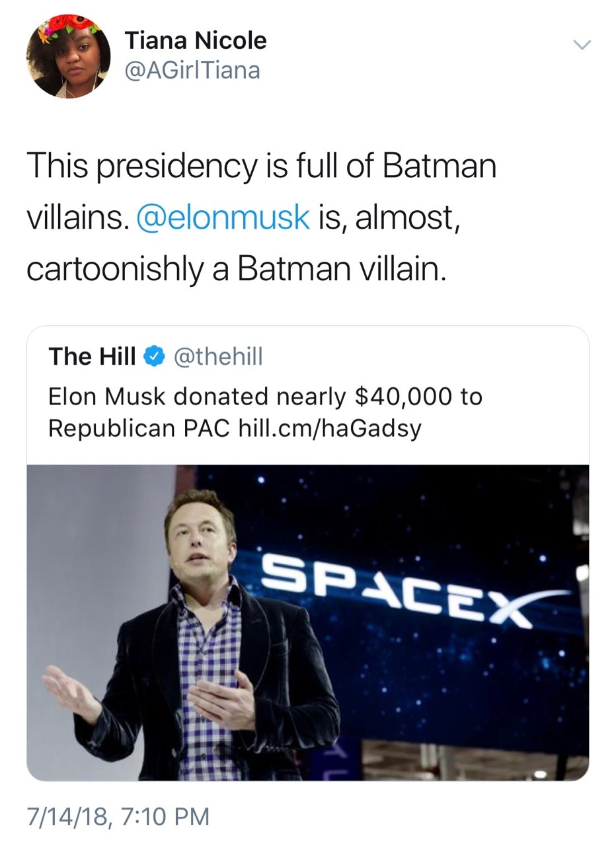Follow the @elonmusk mention link
Image resolution: width=616 pixels, height=846 pixels.
223,217
